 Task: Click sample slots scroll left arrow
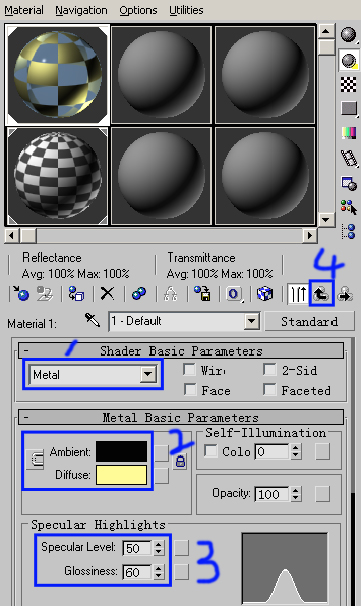pyautogui.click(x=12, y=235)
